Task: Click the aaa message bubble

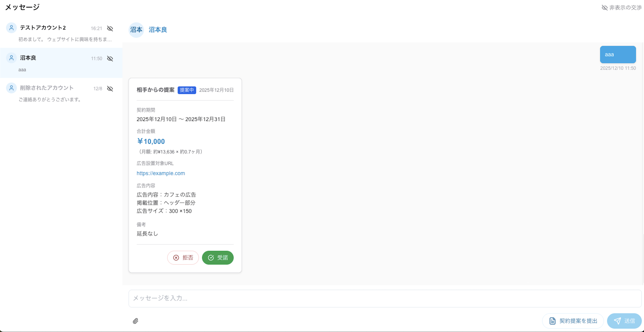Action: click(x=618, y=54)
